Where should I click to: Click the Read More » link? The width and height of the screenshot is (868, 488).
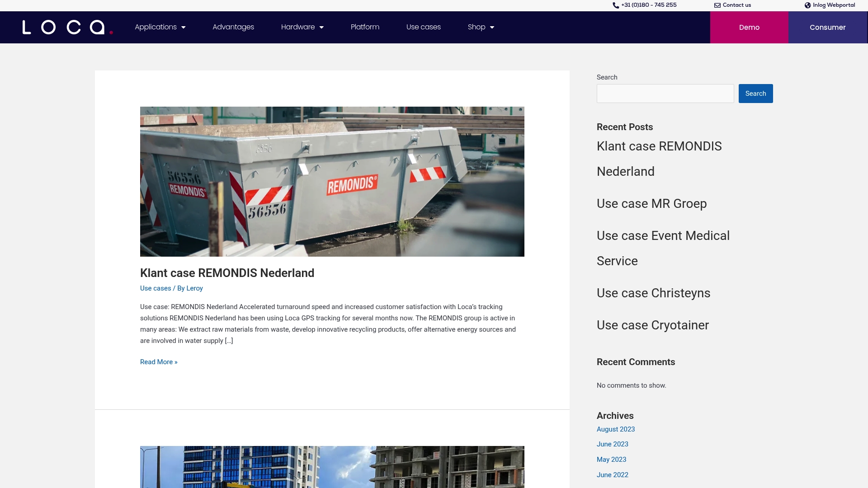[x=159, y=362]
